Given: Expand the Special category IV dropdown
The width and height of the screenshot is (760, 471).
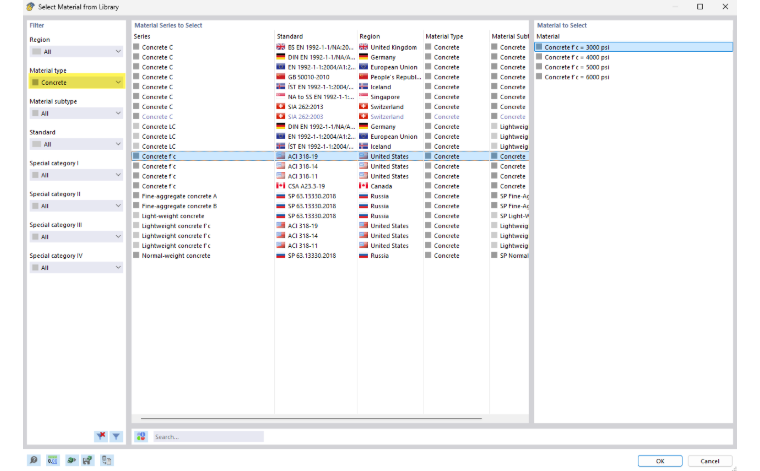Looking at the screenshot, I should pos(76,267).
